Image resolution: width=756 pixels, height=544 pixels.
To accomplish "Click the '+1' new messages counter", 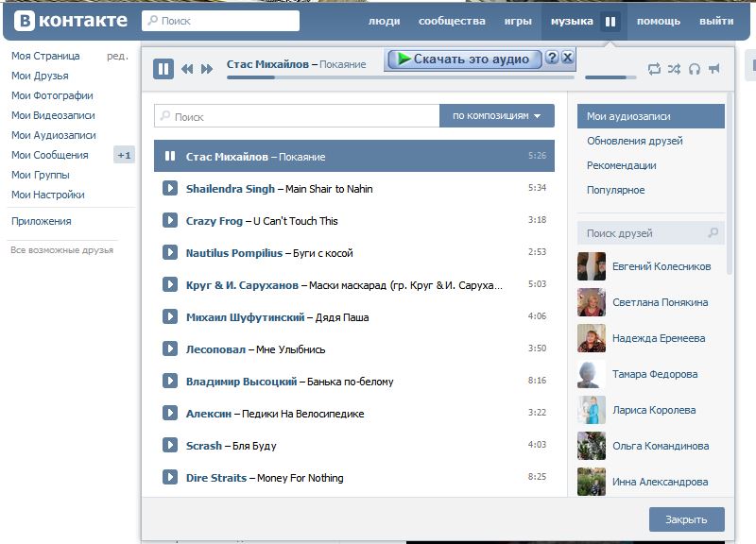I will (x=124, y=155).
